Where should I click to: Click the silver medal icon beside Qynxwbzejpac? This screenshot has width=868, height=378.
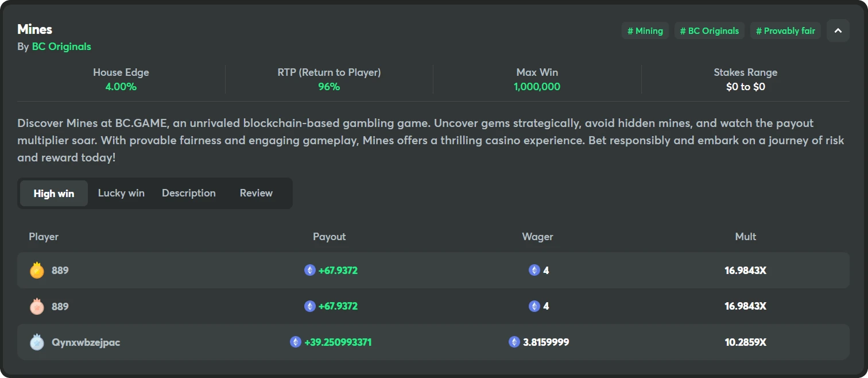(37, 342)
